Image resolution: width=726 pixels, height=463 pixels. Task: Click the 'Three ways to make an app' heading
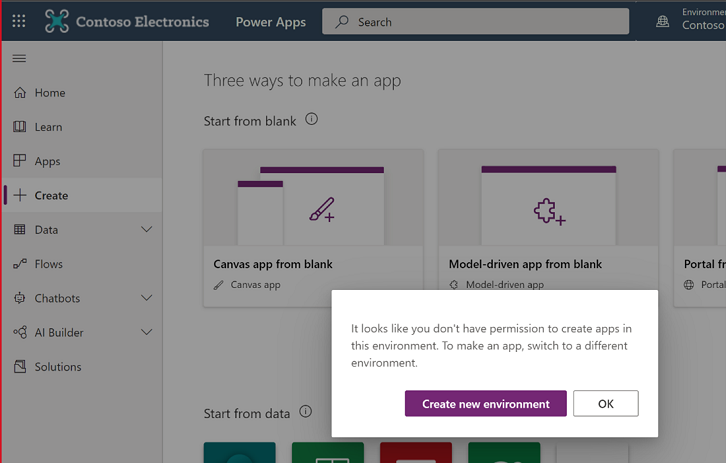point(302,81)
